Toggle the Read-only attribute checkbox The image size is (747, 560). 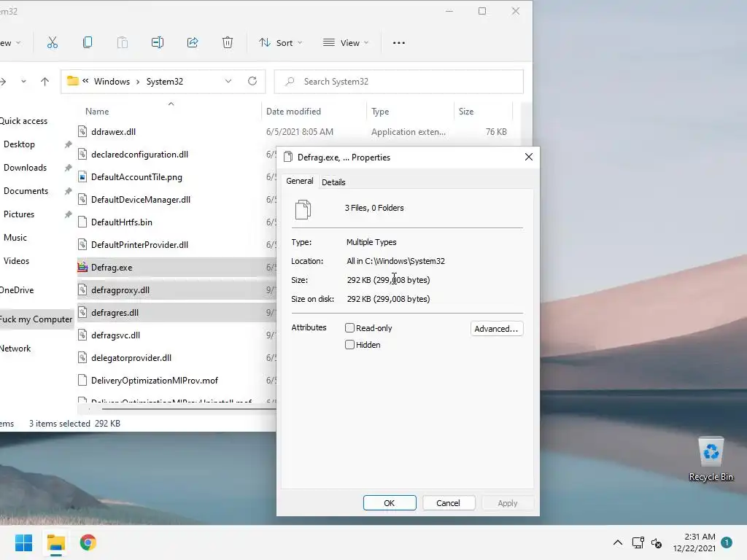click(349, 327)
